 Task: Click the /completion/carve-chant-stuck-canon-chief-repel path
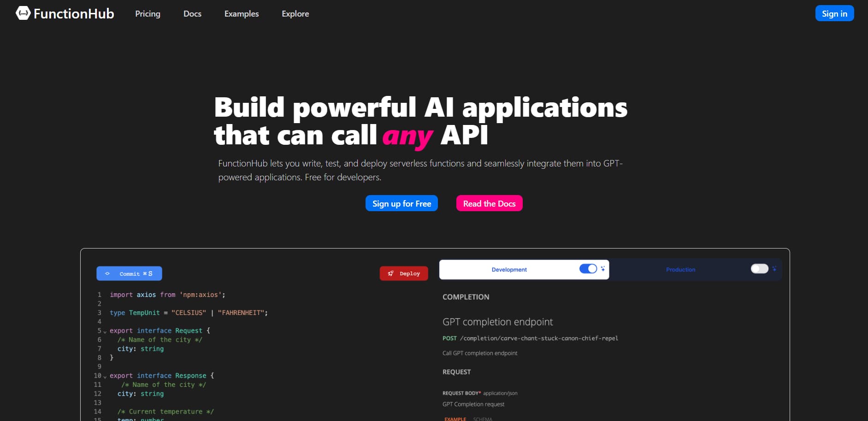pyautogui.click(x=539, y=338)
